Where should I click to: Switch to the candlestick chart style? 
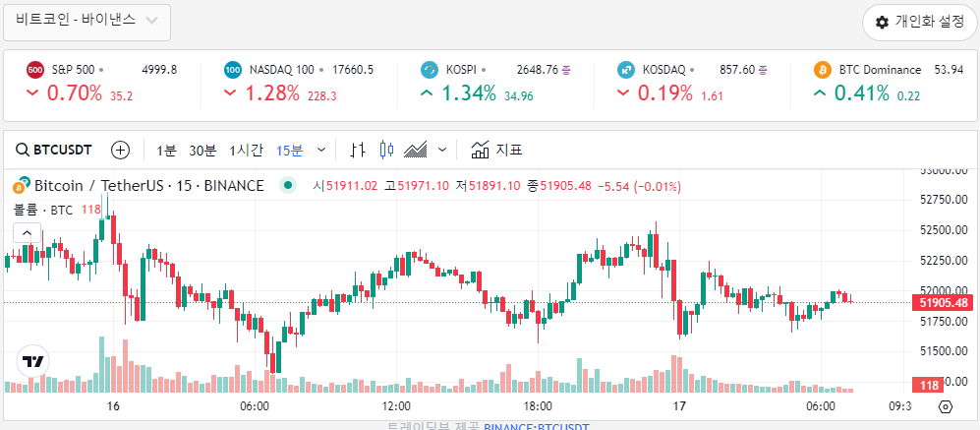(x=387, y=151)
